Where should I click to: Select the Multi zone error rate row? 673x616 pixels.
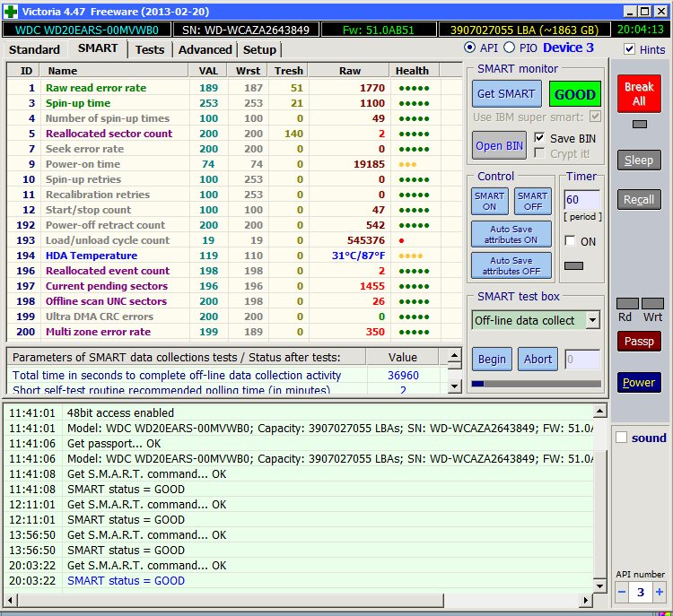(234, 332)
